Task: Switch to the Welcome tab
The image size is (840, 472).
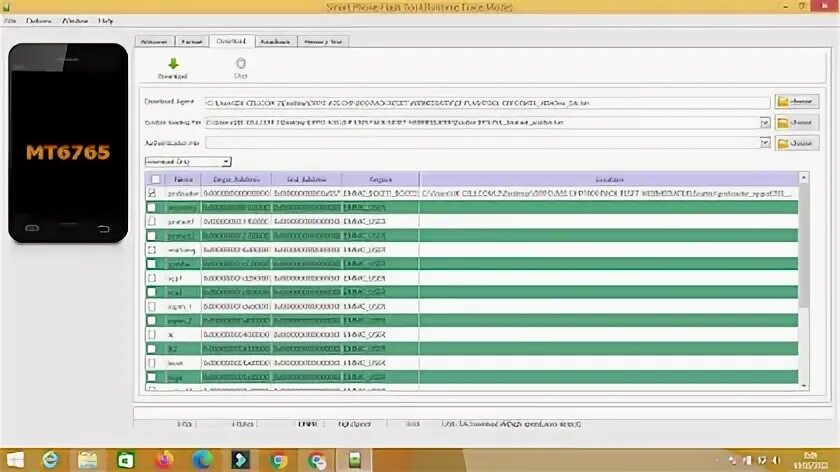Action: (x=154, y=41)
